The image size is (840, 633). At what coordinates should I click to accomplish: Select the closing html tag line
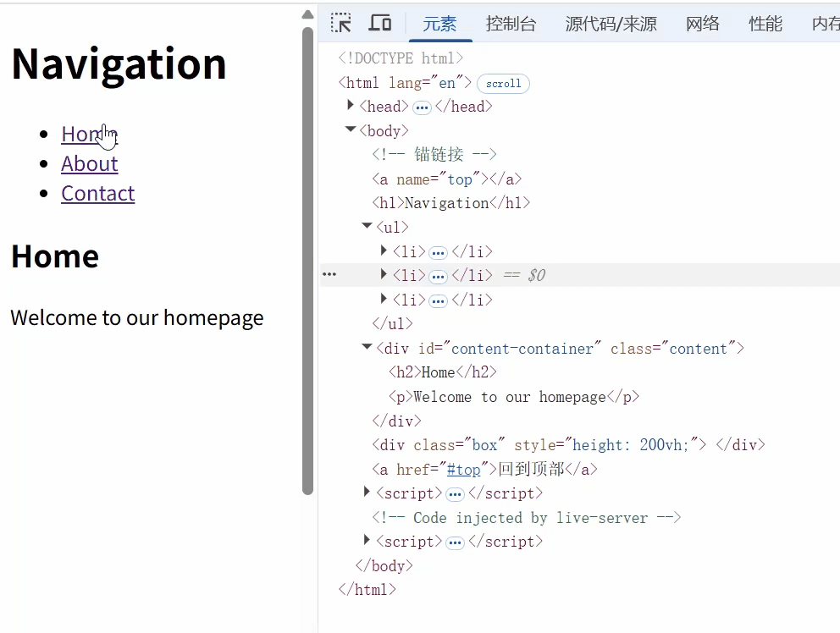(367, 590)
